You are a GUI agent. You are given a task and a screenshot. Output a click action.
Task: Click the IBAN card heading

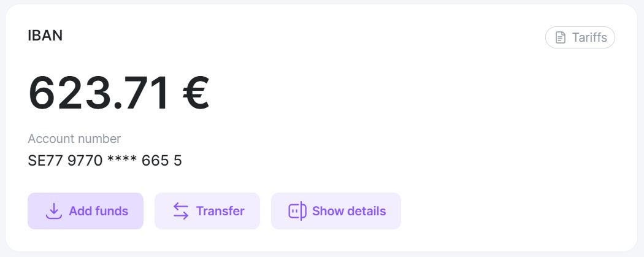(45, 36)
